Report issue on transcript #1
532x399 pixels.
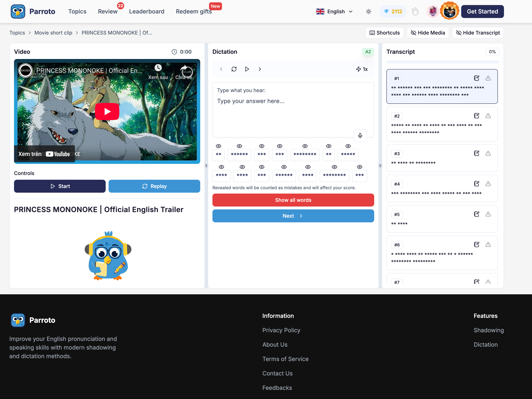coord(488,78)
